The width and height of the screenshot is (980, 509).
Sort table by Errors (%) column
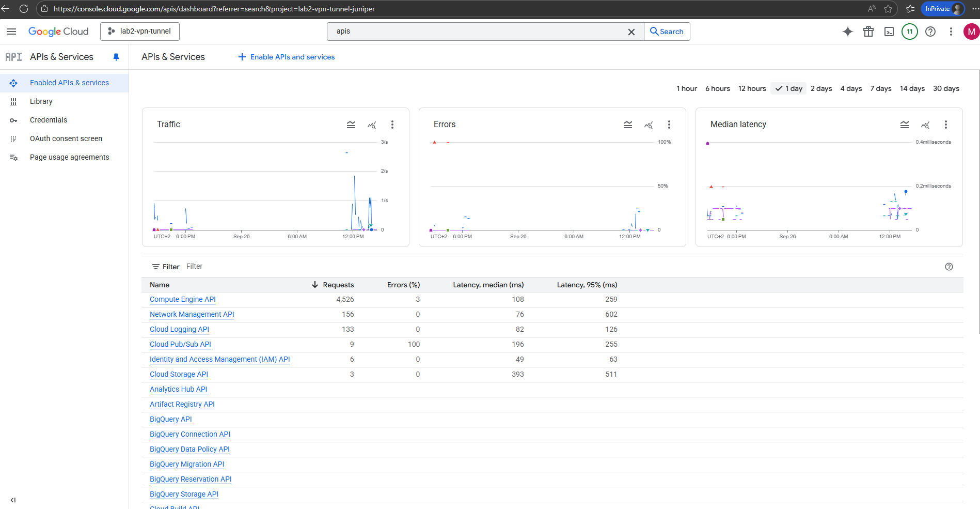click(403, 285)
